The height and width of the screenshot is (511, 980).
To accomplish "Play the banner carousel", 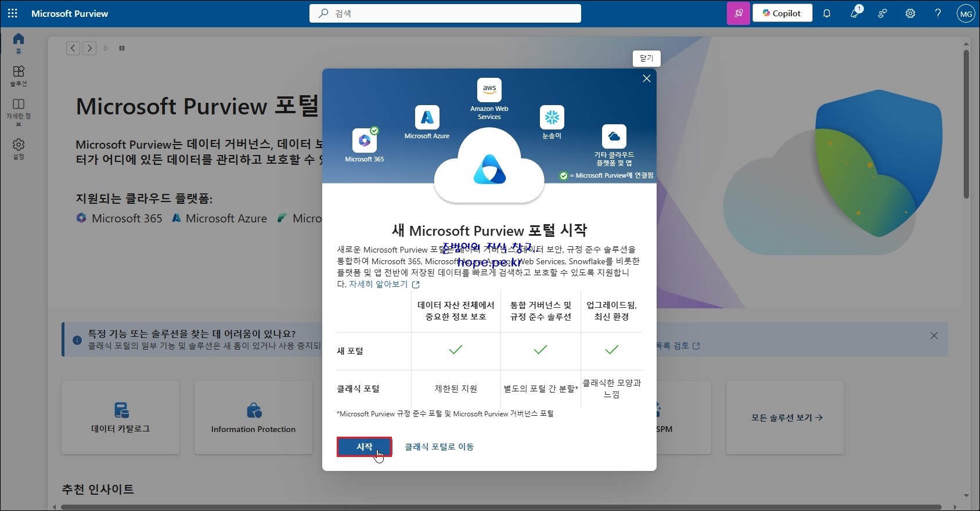I will pyautogui.click(x=106, y=48).
